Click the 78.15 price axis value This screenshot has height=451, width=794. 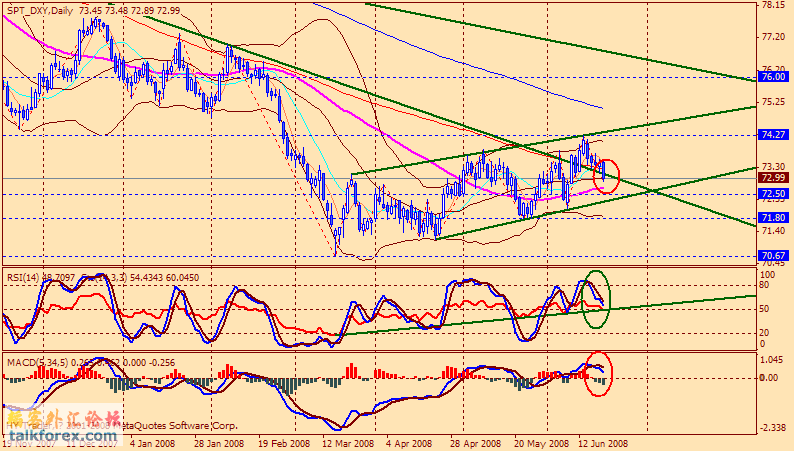(774, 5)
